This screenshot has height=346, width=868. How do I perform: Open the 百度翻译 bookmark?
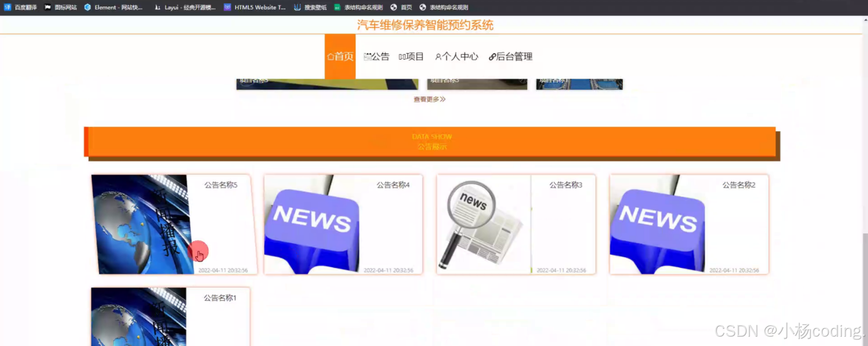coord(21,7)
